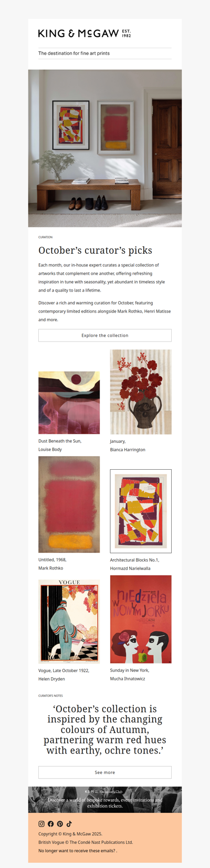Click the See more button
Image resolution: width=210 pixels, height=868 pixels.
coord(105,772)
